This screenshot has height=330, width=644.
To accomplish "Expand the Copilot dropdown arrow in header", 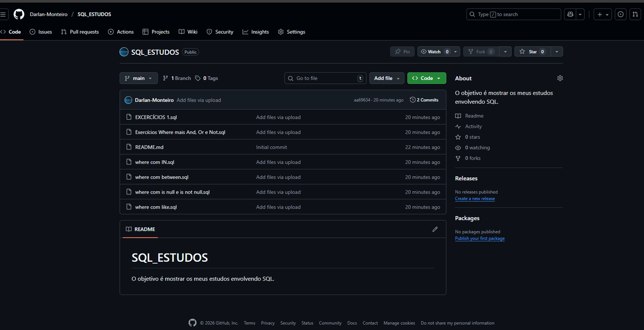I will click(580, 15).
